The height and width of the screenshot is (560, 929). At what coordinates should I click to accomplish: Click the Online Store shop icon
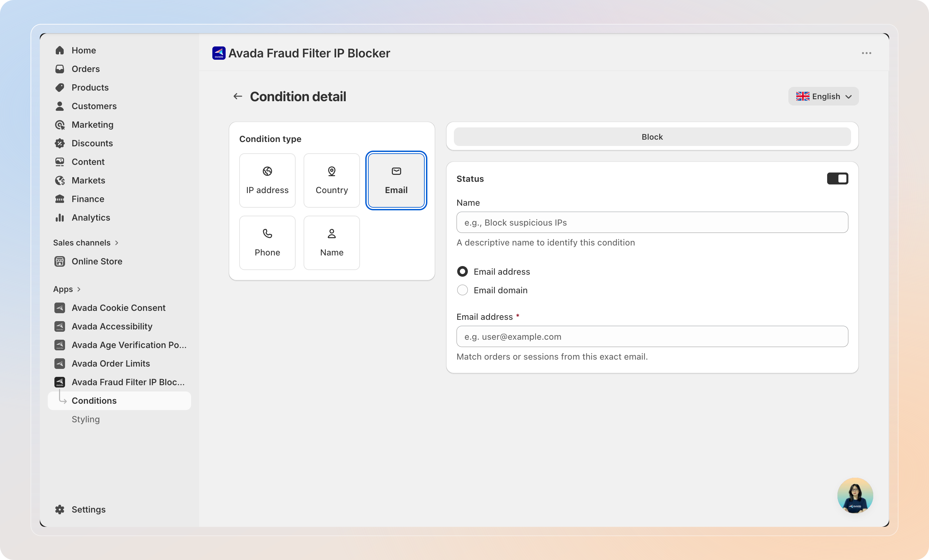60,261
